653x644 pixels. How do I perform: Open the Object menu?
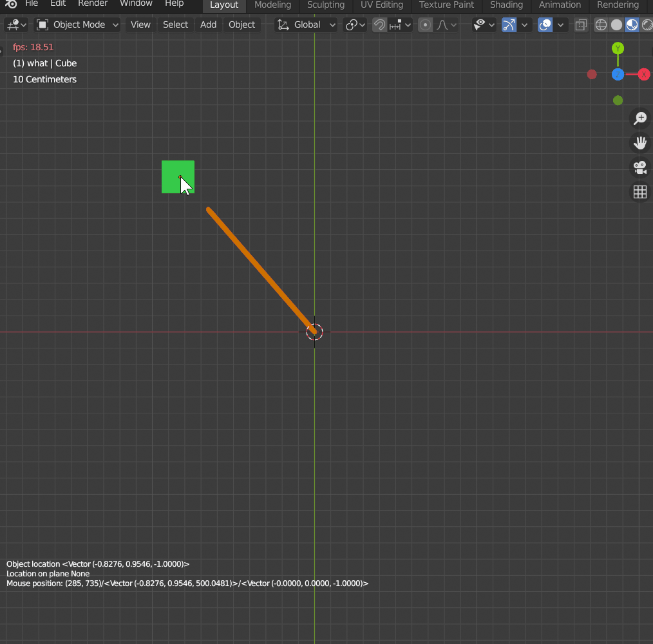click(x=241, y=25)
